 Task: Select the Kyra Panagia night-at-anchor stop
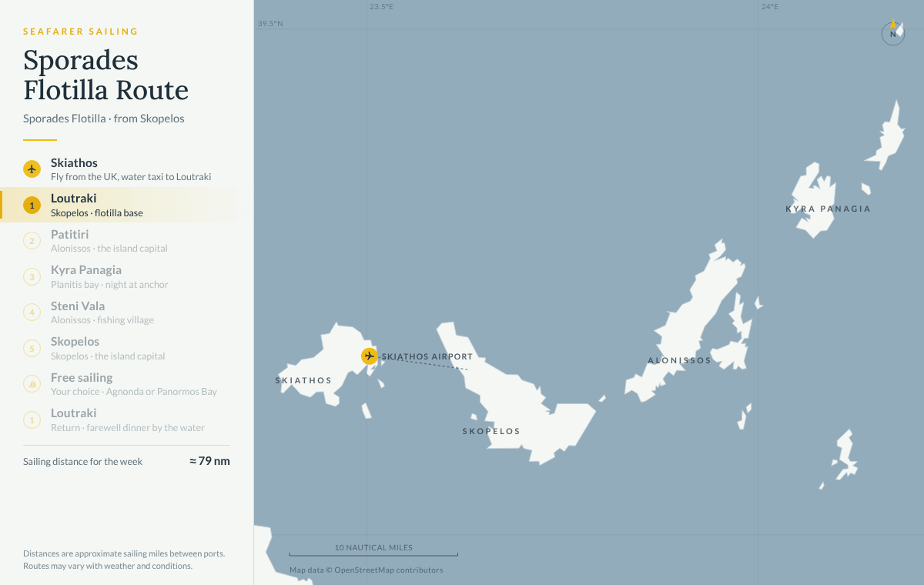click(120, 276)
